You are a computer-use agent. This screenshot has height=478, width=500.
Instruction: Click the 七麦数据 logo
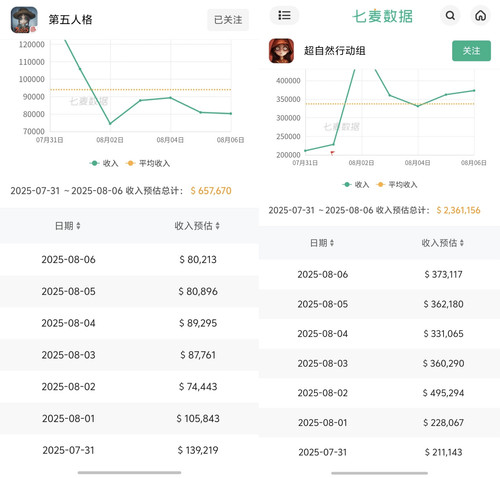pos(382,16)
